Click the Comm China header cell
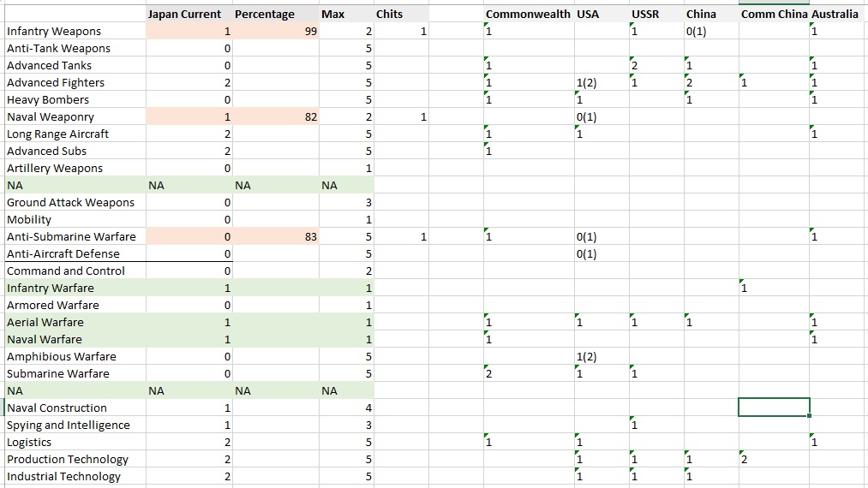The width and height of the screenshot is (868, 488). 773,15
